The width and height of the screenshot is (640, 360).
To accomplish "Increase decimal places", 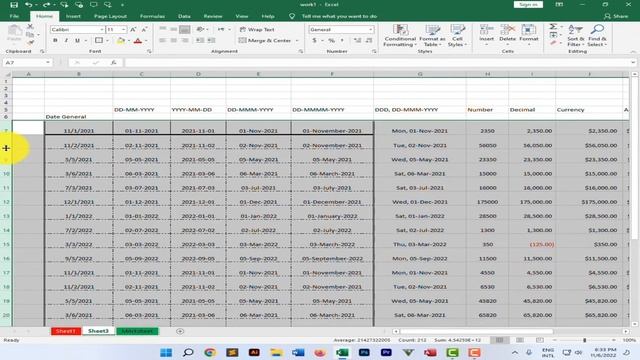I will (x=357, y=40).
